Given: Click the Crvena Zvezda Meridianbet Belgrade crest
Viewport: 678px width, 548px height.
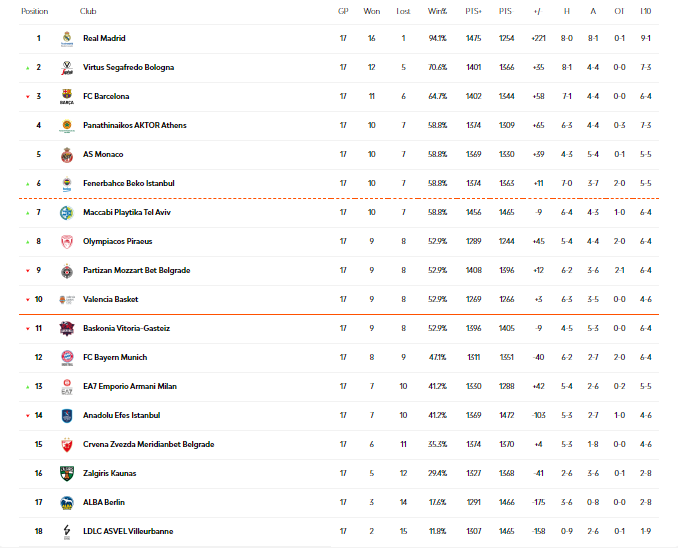Looking at the screenshot, I should tap(66, 444).
